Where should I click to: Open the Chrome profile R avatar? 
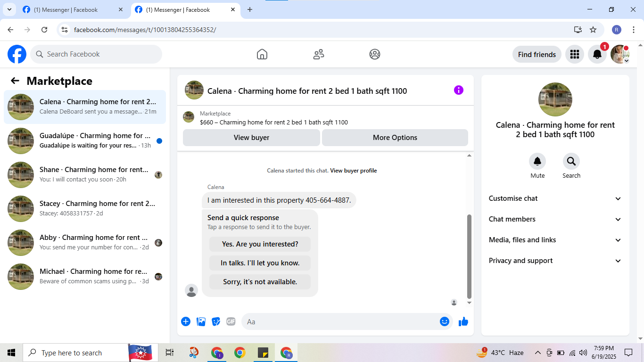click(x=617, y=30)
